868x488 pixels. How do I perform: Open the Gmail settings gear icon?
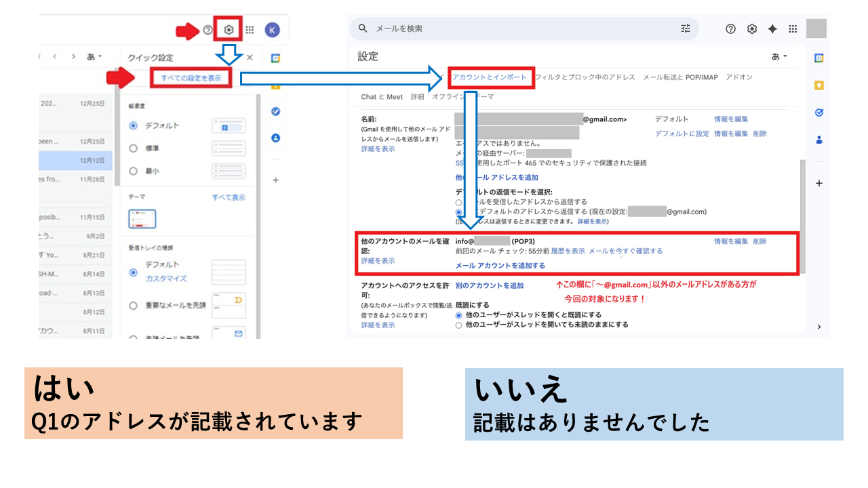(x=751, y=28)
